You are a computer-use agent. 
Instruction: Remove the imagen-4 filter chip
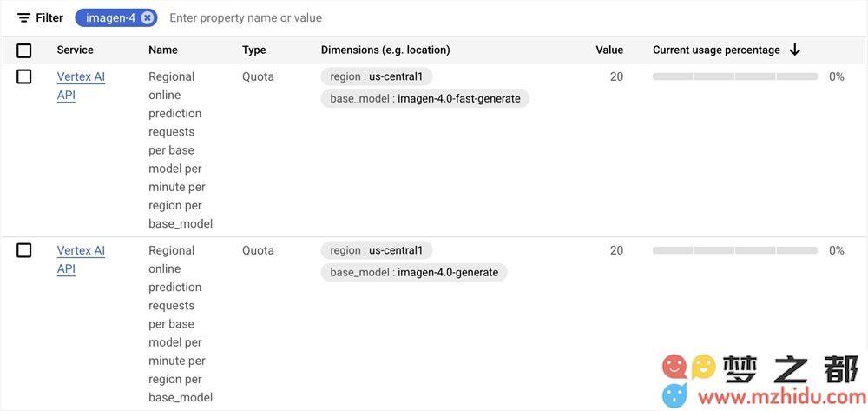[147, 17]
